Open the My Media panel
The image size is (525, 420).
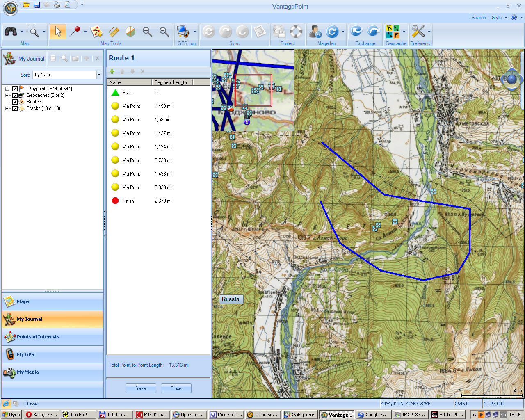pyautogui.click(x=52, y=372)
